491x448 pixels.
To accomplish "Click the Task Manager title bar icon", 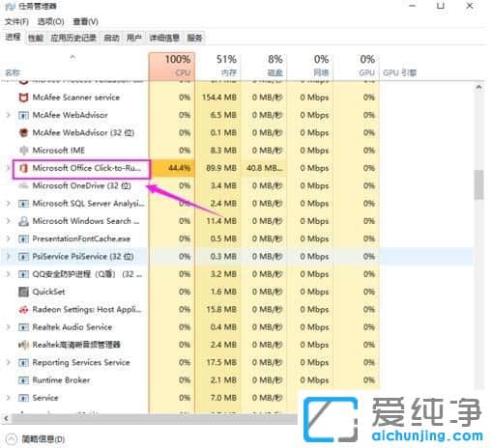I will coord(11,6).
